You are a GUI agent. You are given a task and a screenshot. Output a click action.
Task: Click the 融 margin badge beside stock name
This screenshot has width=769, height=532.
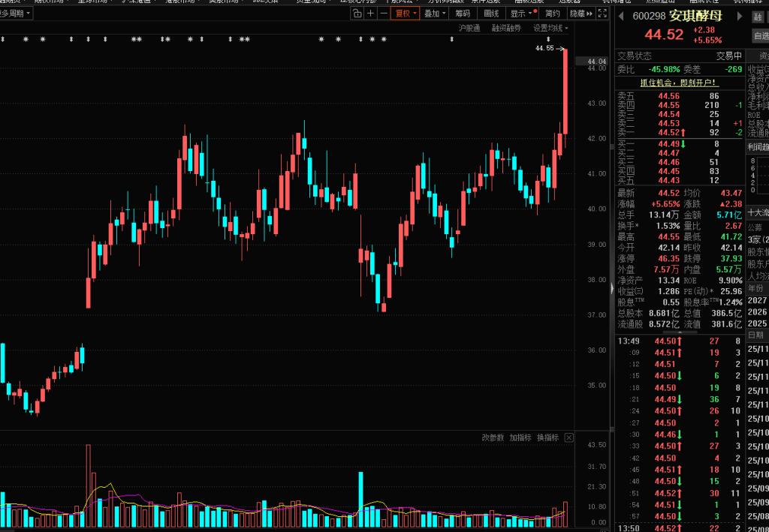coord(754,17)
